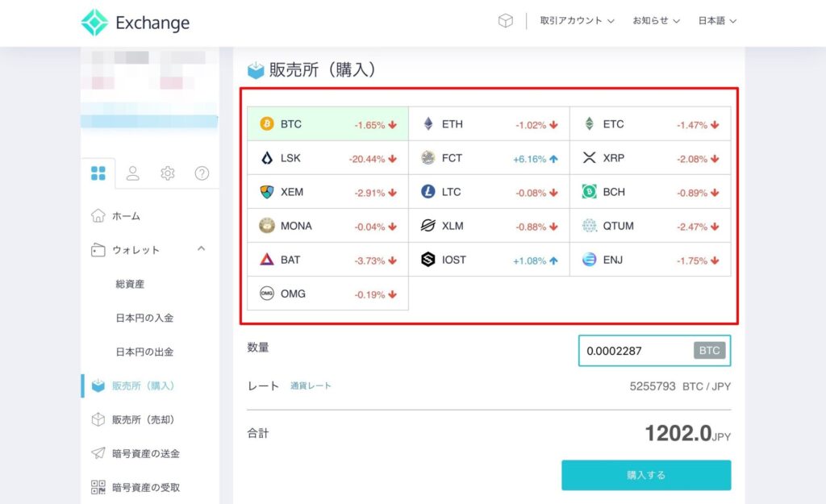Open the お知らせ dropdown menu
This screenshot has width=826, height=504.
click(656, 20)
